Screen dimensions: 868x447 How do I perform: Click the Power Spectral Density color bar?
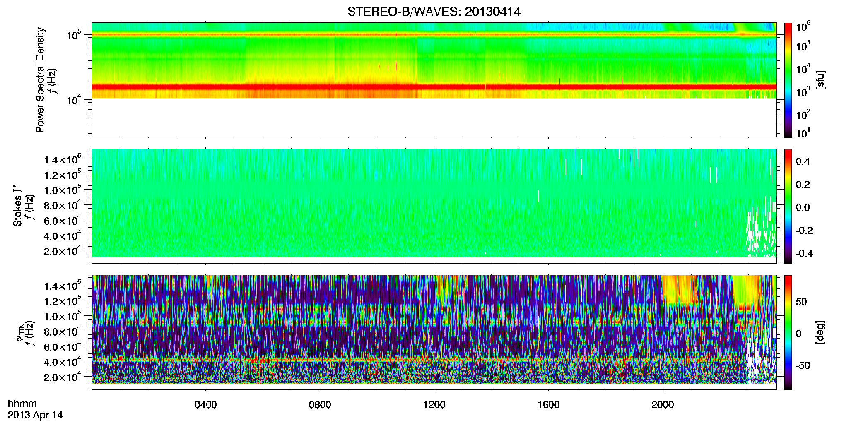pyautogui.click(x=788, y=80)
